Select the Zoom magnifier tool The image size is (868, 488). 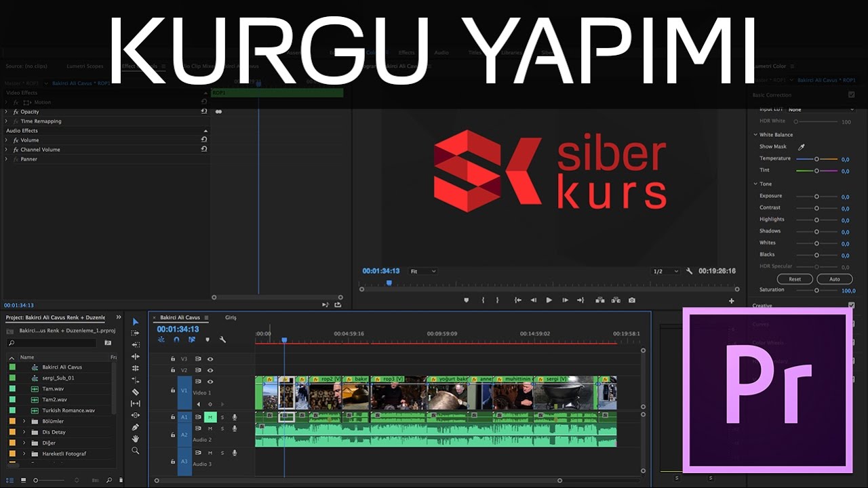[x=136, y=450]
